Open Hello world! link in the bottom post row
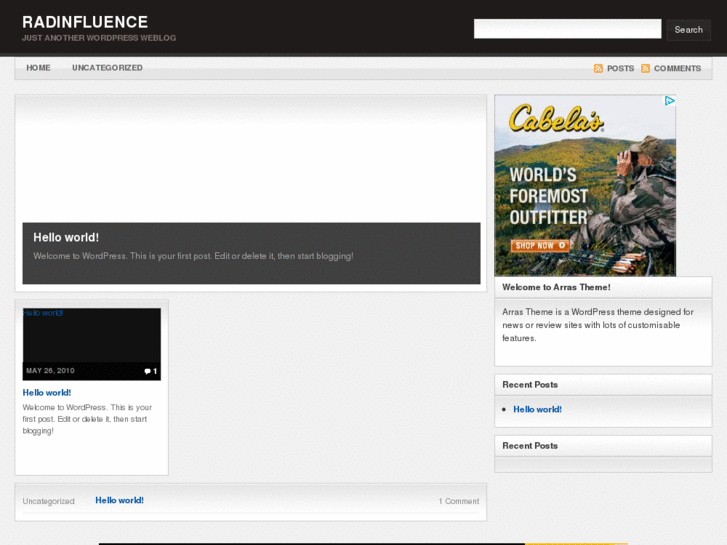 coord(119,500)
